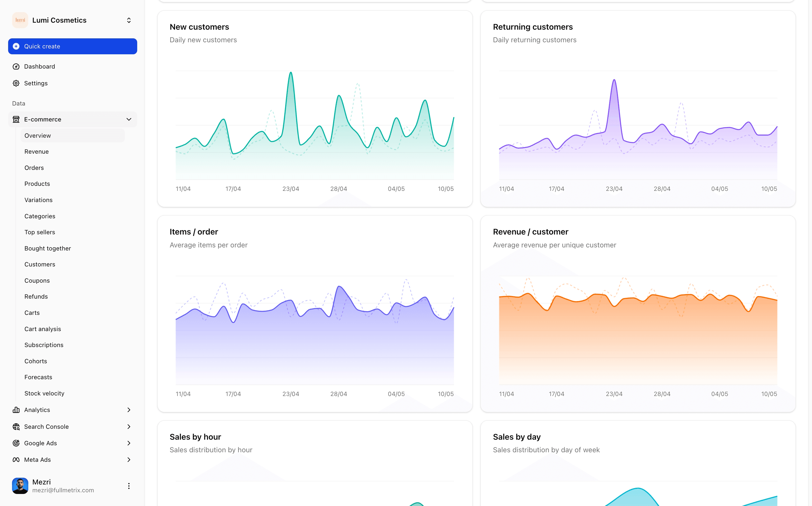
Task: Click the E-commerce storefront icon
Action: [16, 119]
